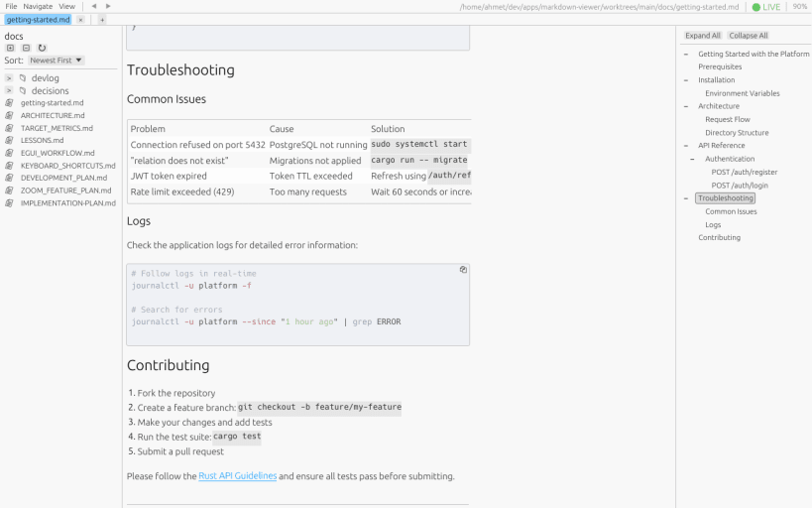This screenshot has width=812, height=508.
Task: Copy the journalctl code block
Action: (x=463, y=270)
